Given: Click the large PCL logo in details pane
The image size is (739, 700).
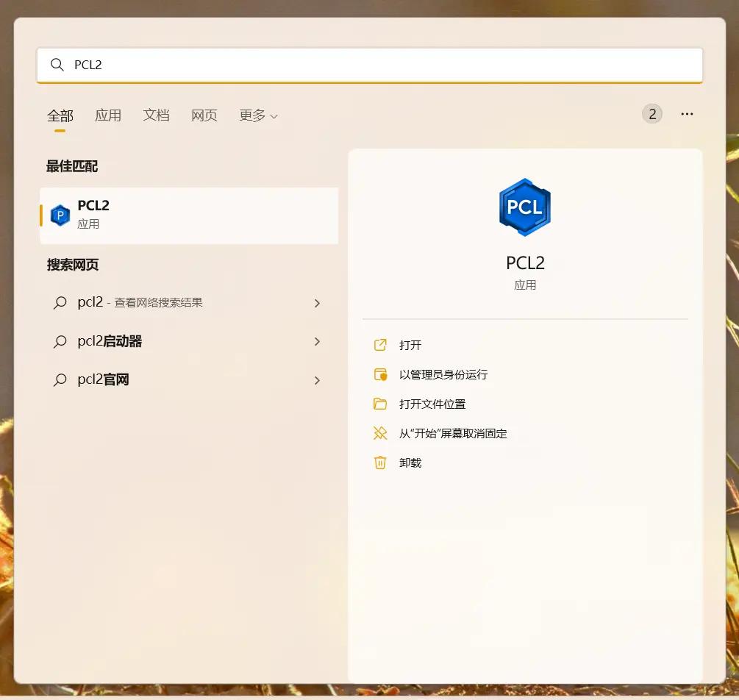Looking at the screenshot, I should click(524, 207).
